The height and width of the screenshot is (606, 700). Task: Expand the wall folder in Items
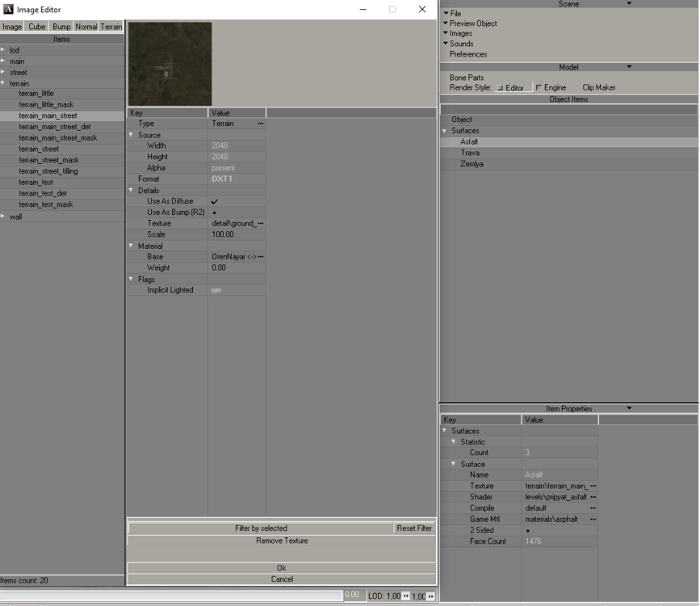(3, 217)
